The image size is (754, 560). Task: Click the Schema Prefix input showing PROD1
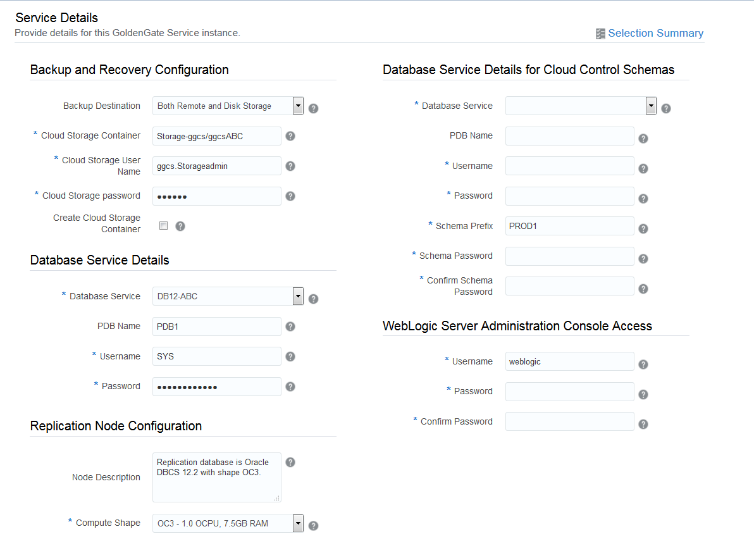569,226
